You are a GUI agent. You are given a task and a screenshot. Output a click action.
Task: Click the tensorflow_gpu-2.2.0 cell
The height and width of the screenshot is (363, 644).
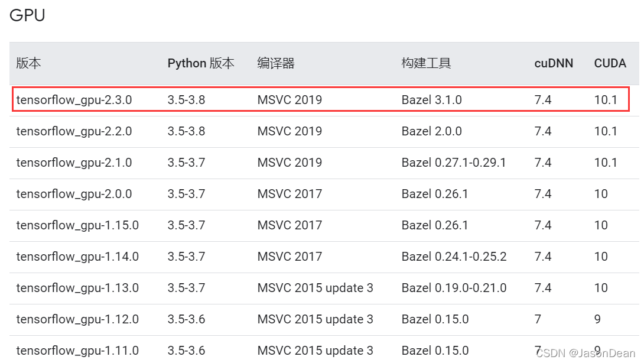point(74,131)
